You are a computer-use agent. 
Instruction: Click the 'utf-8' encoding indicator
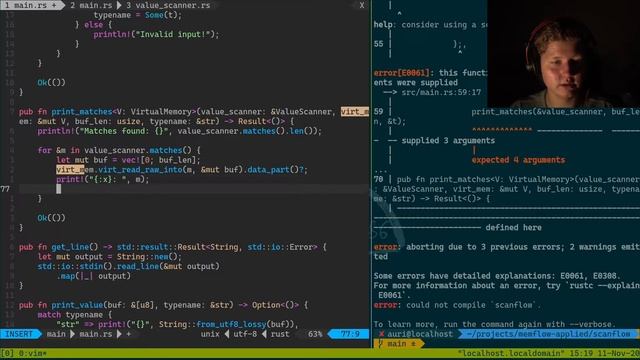pyautogui.click(x=245, y=334)
